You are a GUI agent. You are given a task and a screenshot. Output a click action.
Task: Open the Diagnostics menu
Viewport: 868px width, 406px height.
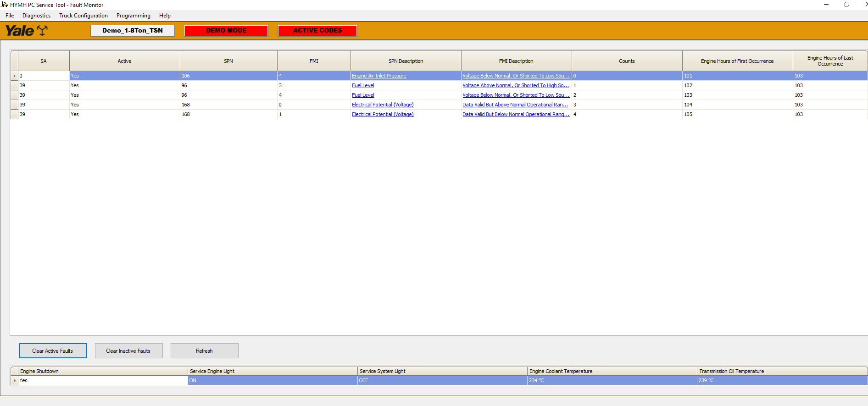tap(37, 16)
